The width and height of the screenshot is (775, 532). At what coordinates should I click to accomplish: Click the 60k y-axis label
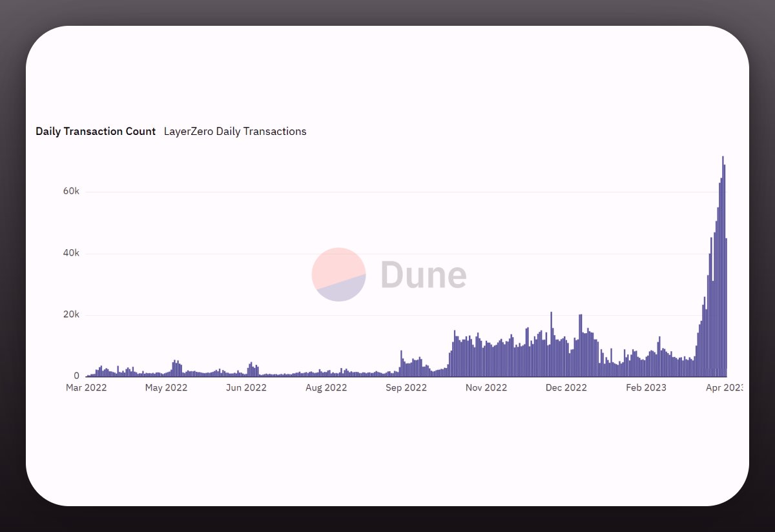coord(71,191)
